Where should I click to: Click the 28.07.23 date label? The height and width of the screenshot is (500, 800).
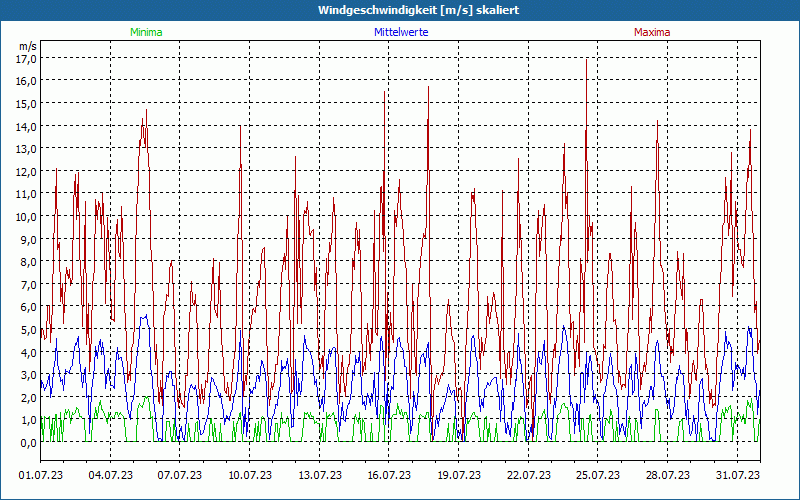click(x=668, y=475)
